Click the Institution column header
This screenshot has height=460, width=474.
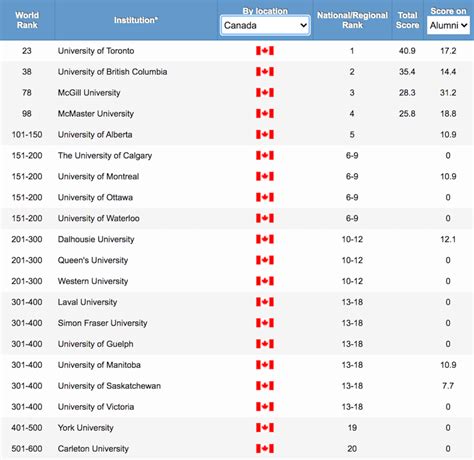point(136,20)
